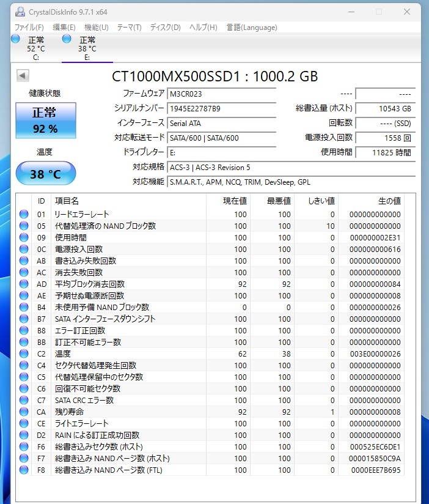Click rotation rate value ---- (SSD)

386,124
